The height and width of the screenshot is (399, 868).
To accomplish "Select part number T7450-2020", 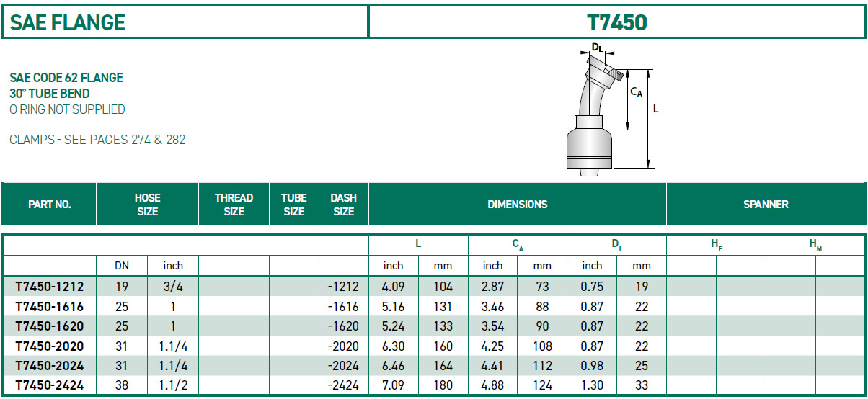I will (49, 346).
